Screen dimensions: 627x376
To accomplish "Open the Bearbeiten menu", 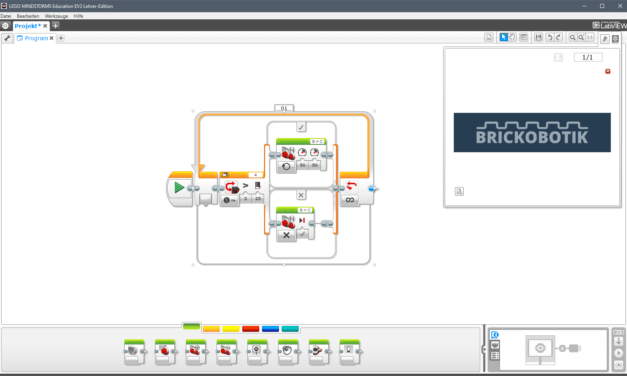I will point(28,16).
